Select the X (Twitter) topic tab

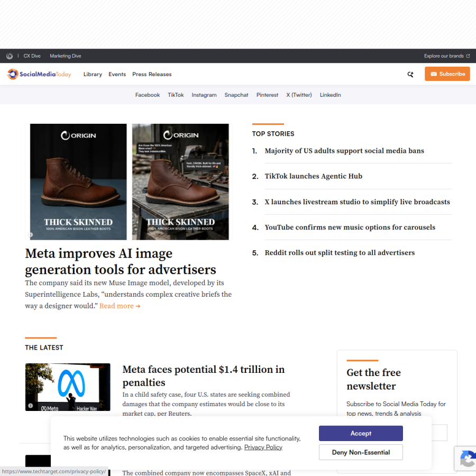pos(299,95)
